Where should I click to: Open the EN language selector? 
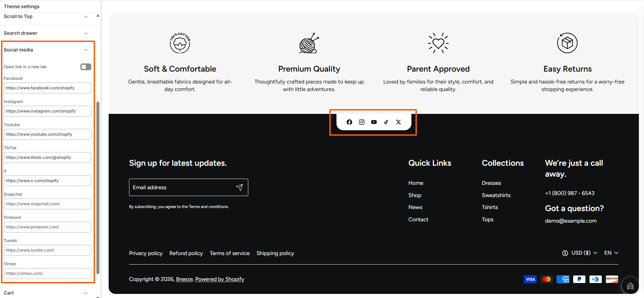611,253
